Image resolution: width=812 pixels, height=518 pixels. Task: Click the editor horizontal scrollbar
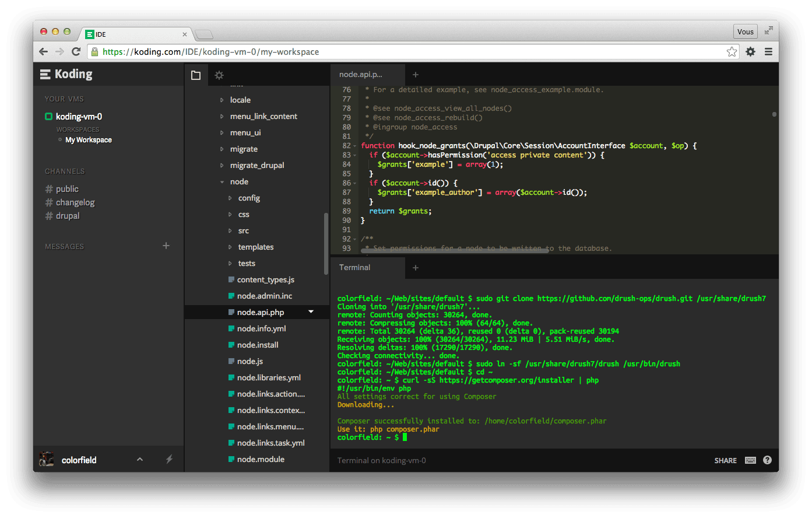coord(455,251)
